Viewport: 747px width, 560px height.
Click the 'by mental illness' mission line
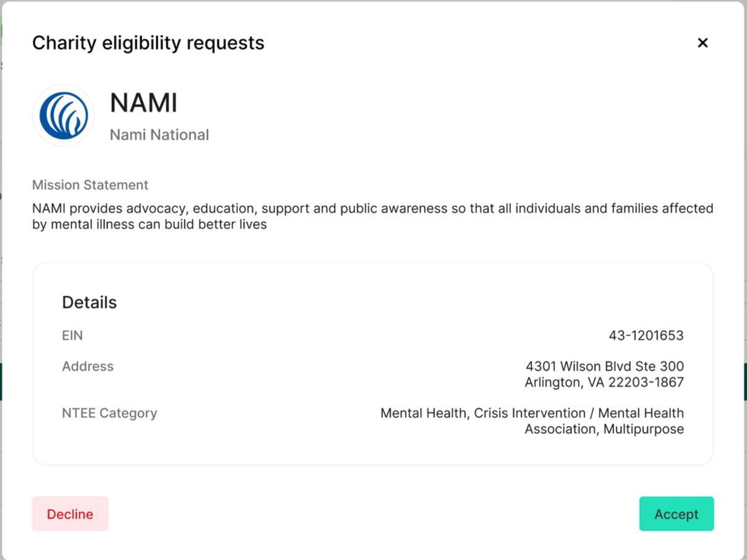pyautogui.click(x=150, y=224)
